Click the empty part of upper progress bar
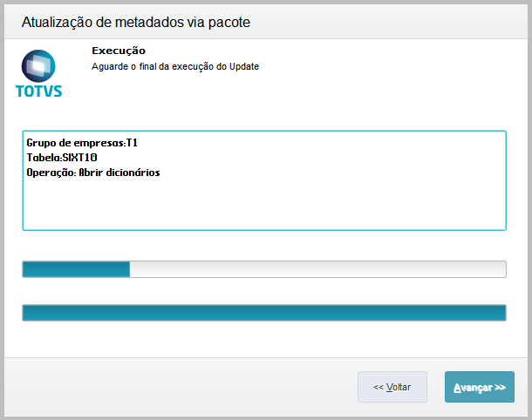 tap(317, 268)
